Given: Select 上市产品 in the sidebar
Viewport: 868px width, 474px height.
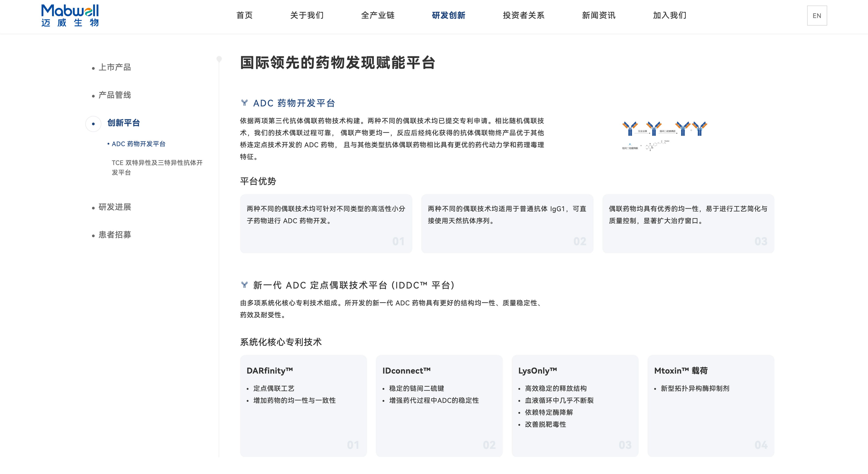Looking at the screenshot, I should [115, 67].
